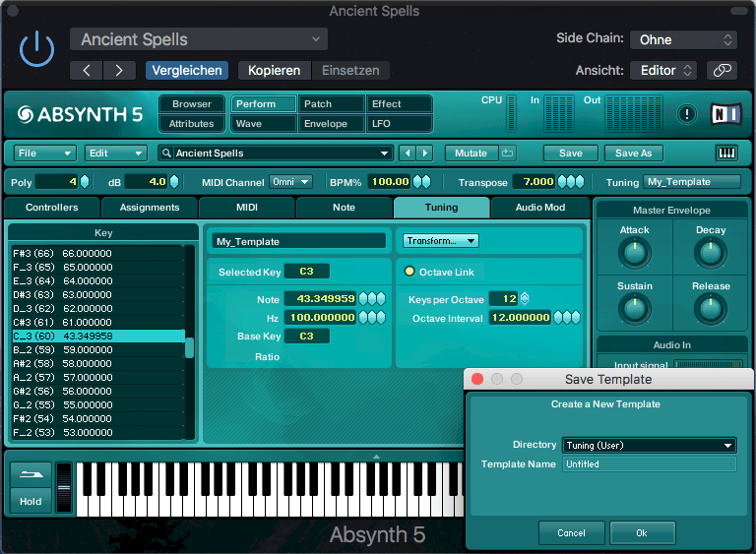The height and width of the screenshot is (554, 756).
Task: Expand the MIDI Channel Omni dropdown
Action: click(291, 182)
